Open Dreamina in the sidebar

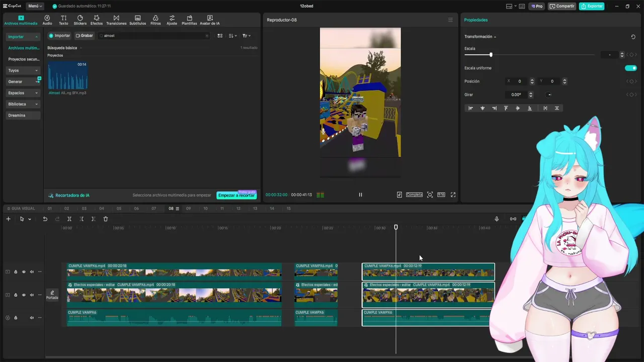point(23,115)
